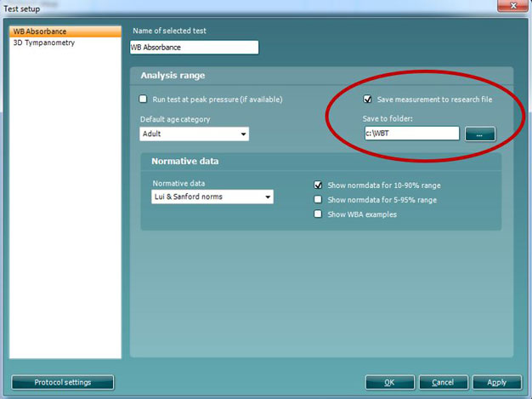
Task: Select WB Absorbance in the test list
Action: 65,31
